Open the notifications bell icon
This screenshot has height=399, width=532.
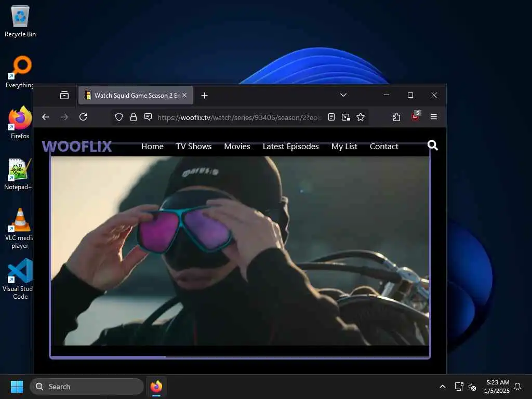(x=517, y=387)
